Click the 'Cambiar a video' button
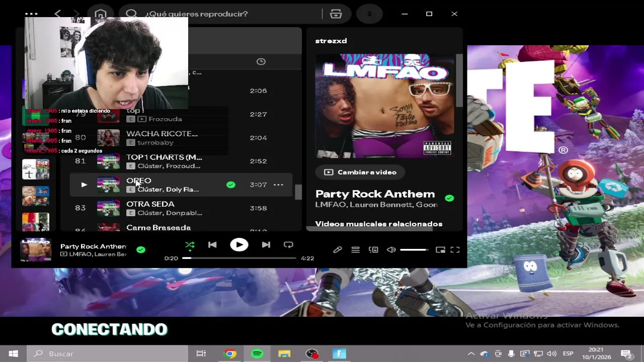 tap(361, 172)
